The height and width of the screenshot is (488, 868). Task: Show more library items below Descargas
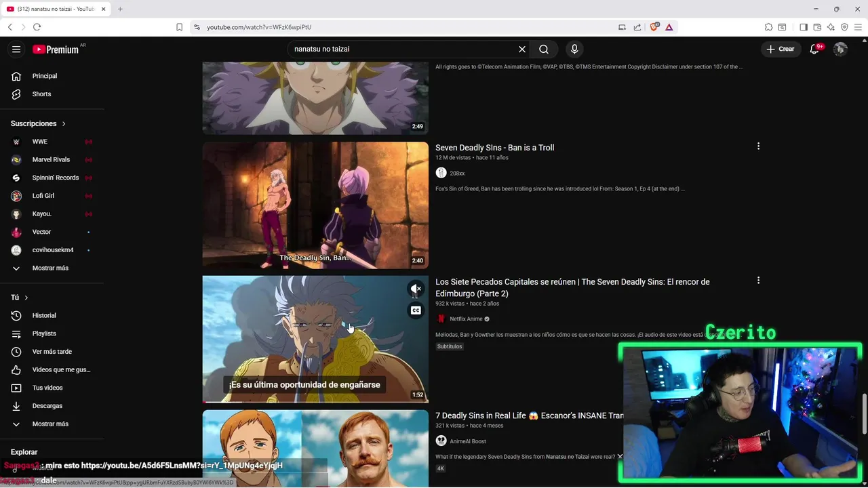tap(52, 424)
